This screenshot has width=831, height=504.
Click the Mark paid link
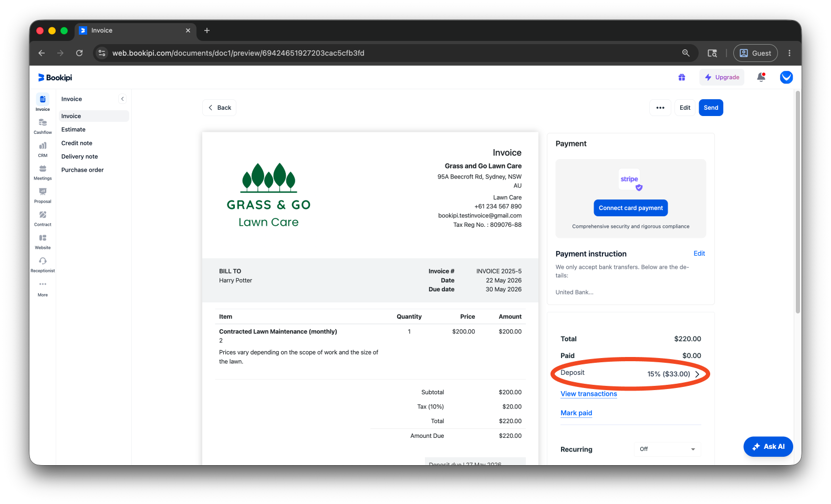tap(576, 413)
